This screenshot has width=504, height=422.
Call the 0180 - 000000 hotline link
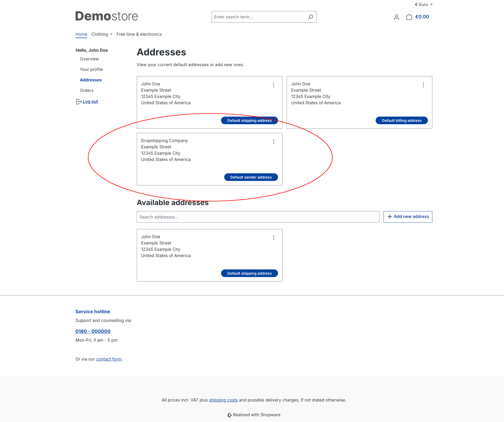[x=93, y=331]
